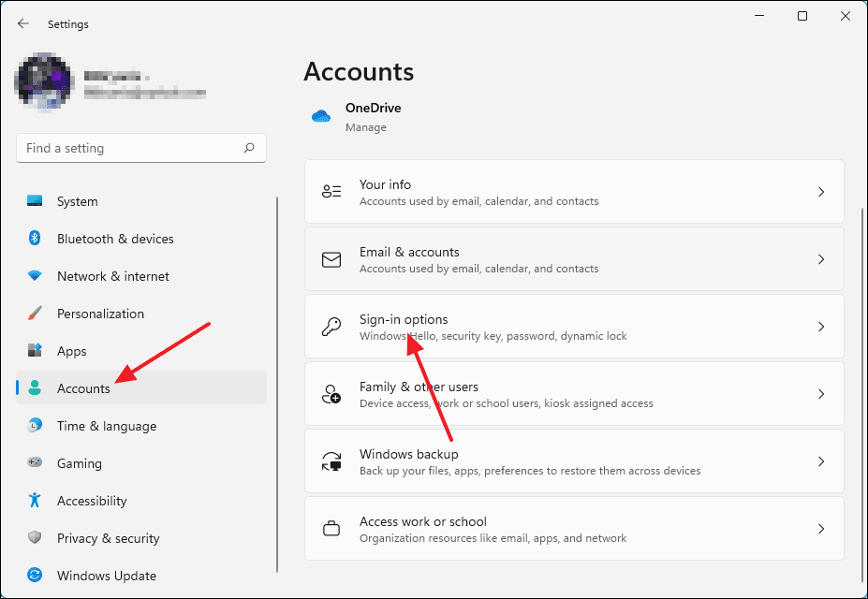Image resolution: width=868 pixels, height=599 pixels.
Task: Select the Windows Update label in sidebar
Action: (x=107, y=576)
